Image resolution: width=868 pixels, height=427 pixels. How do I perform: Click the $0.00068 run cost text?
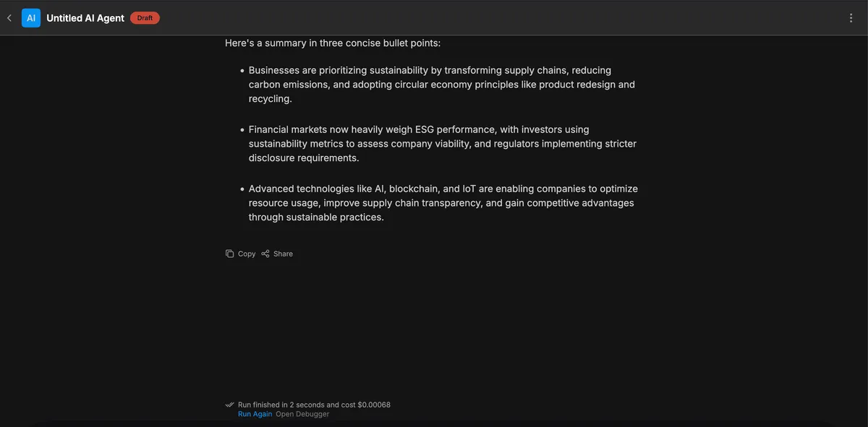click(374, 405)
